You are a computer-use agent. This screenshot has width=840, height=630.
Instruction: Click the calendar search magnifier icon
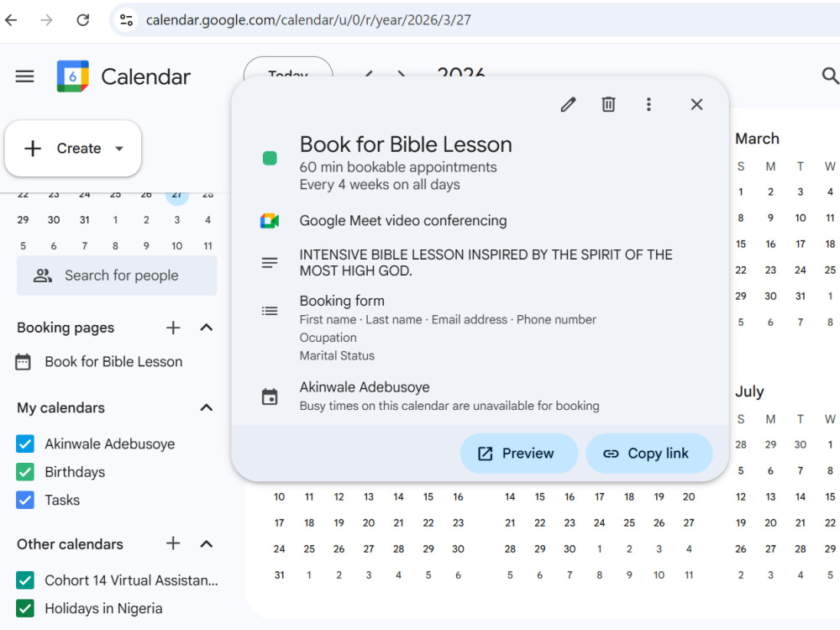[x=829, y=76]
